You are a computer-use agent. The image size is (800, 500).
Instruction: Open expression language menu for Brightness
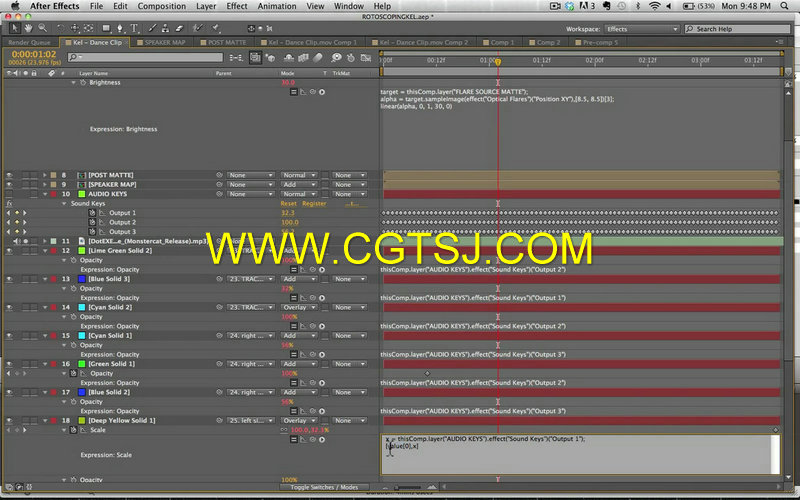(x=322, y=92)
